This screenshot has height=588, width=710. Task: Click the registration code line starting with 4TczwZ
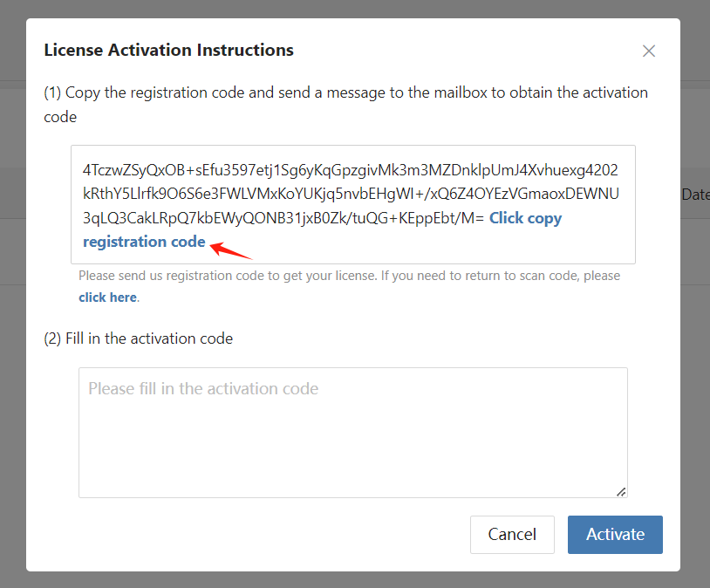point(350,168)
